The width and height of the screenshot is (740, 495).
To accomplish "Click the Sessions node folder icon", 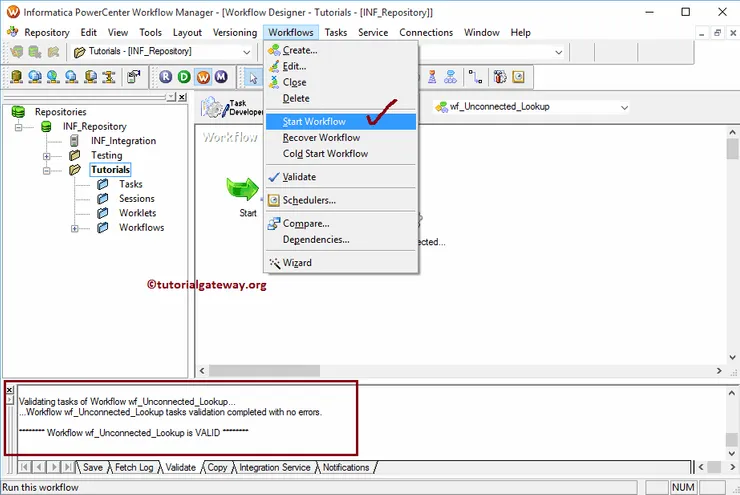I will tap(102, 199).
